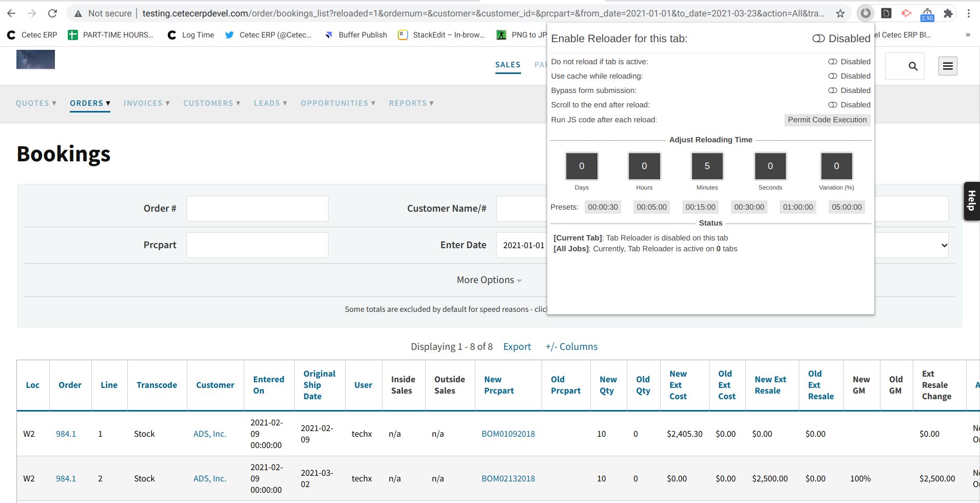980x503 pixels.
Task: Click the red arrow extension icon
Action: tap(907, 13)
